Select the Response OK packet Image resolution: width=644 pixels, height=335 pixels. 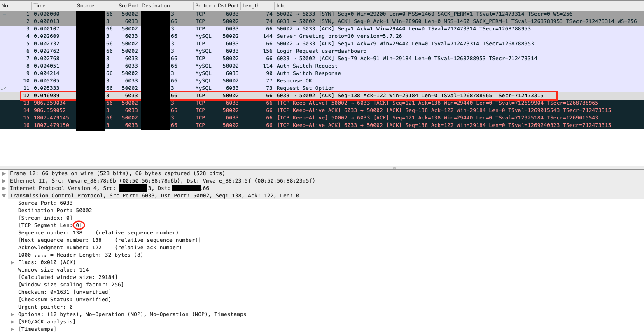pyautogui.click(x=322, y=81)
